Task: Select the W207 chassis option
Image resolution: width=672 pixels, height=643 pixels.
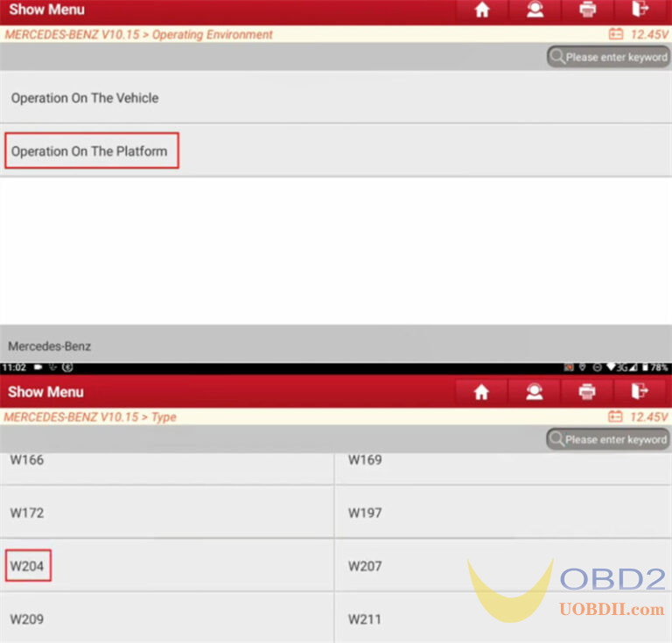Action: (x=365, y=566)
